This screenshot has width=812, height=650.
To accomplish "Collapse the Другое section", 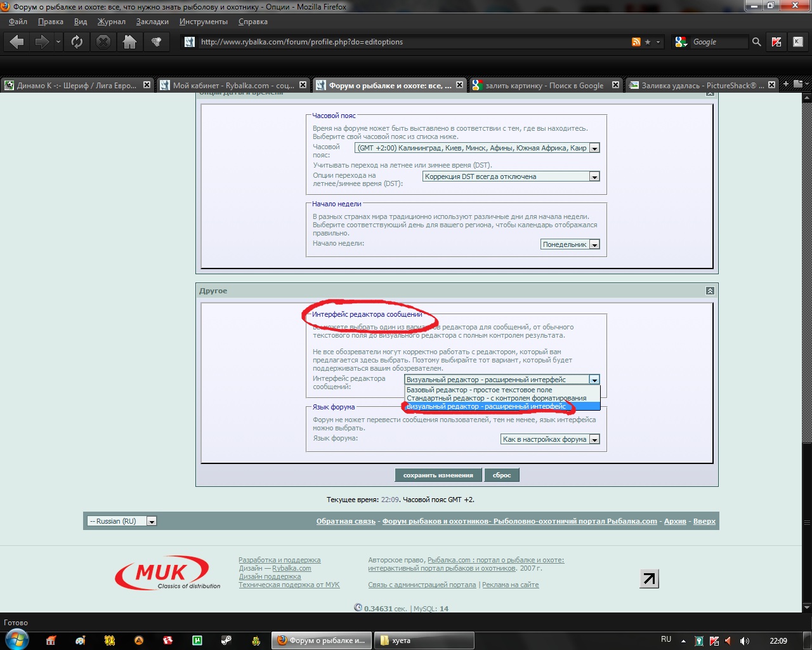I will coord(710,291).
